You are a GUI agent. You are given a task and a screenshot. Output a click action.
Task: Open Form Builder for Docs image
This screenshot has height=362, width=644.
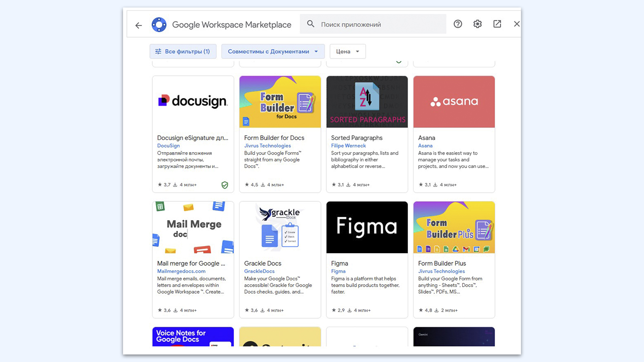tap(280, 102)
